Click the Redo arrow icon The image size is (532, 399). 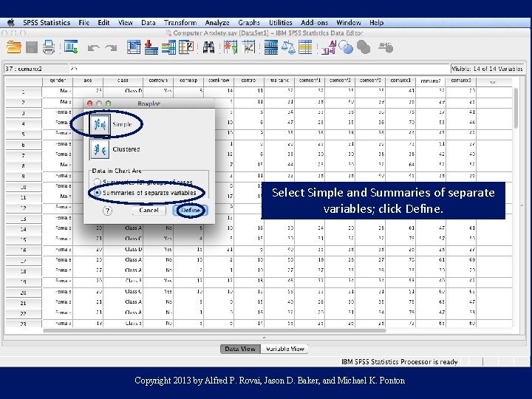point(111,48)
